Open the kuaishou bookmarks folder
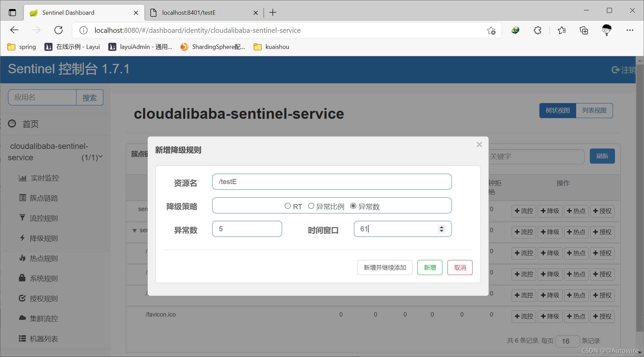Viewport: 644px width, 357px height. [x=271, y=47]
